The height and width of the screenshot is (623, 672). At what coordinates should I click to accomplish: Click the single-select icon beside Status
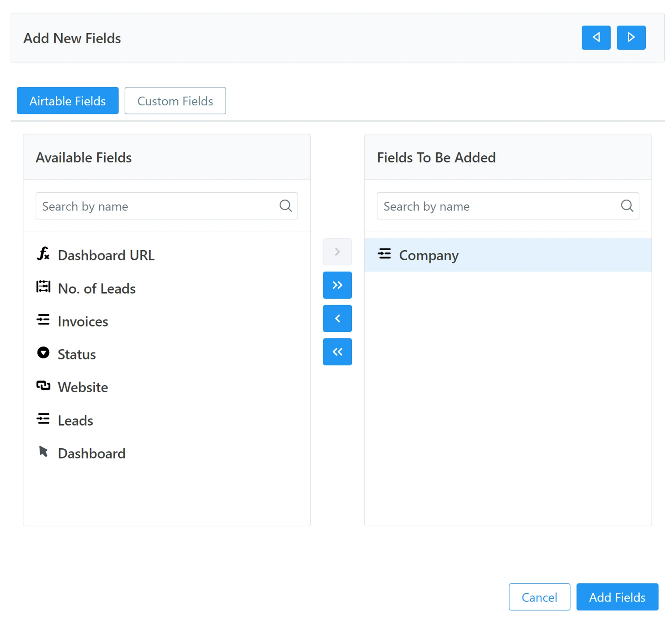click(x=43, y=353)
